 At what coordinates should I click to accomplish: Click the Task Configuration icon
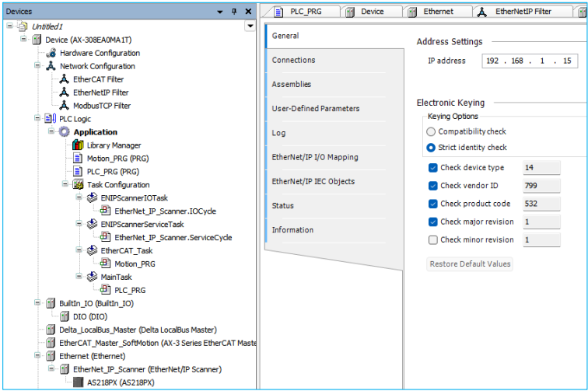78,185
